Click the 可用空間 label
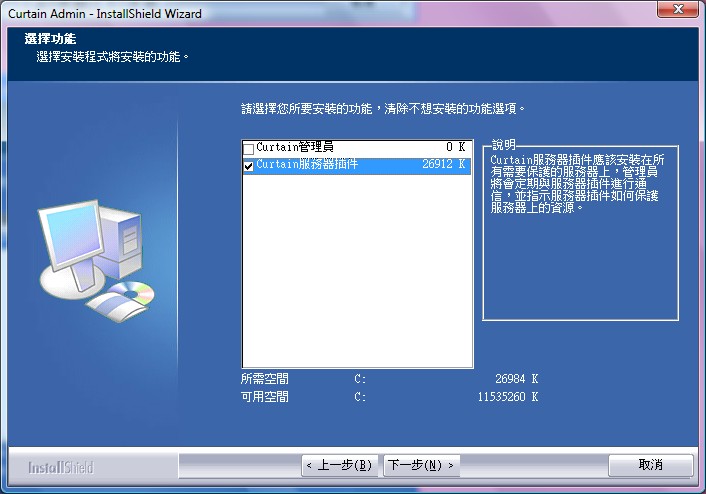This screenshot has width=706, height=494. 265,397
